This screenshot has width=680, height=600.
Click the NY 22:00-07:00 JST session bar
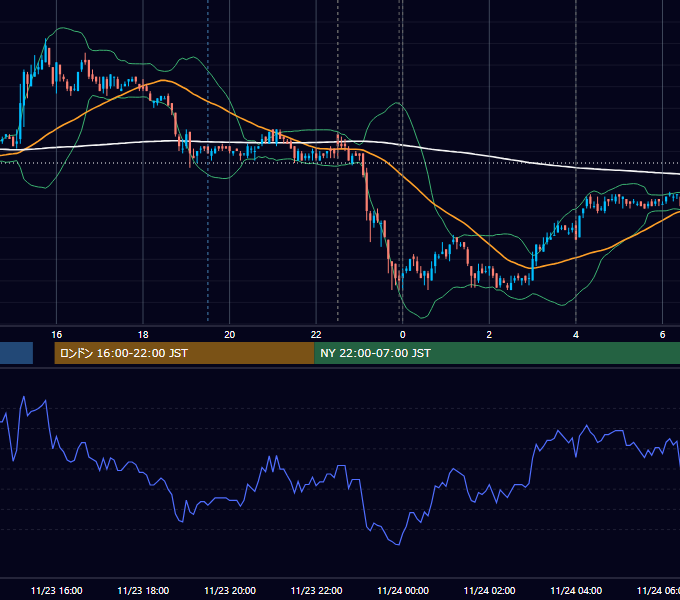pyautogui.click(x=497, y=353)
